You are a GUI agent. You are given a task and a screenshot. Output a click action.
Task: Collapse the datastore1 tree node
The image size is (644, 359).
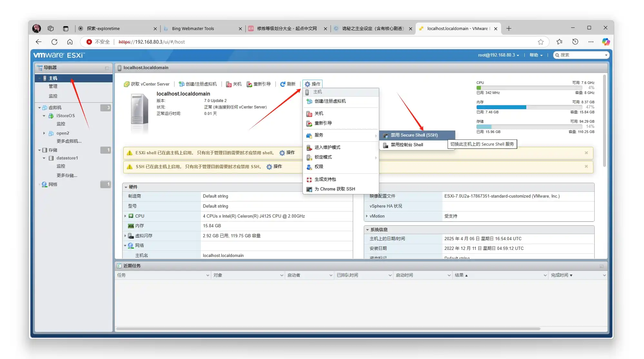[44, 158]
